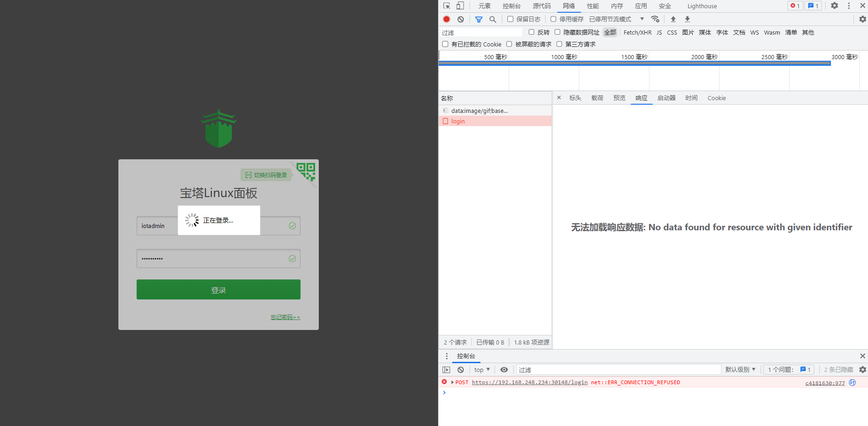The width and height of the screenshot is (868, 426).
Task: Enable the preserve log checkbox
Action: (x=511, y=19)
